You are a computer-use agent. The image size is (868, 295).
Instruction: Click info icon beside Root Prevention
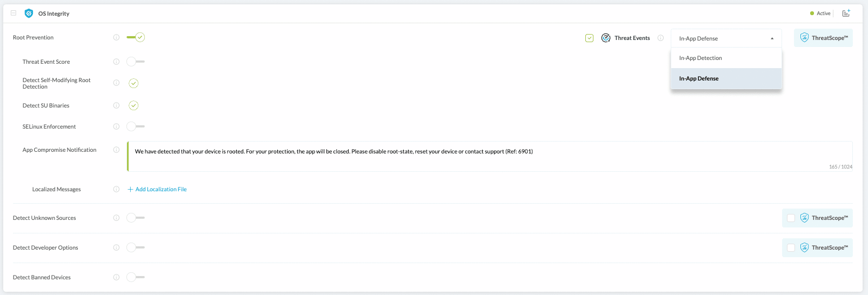[x=116, y=37]
